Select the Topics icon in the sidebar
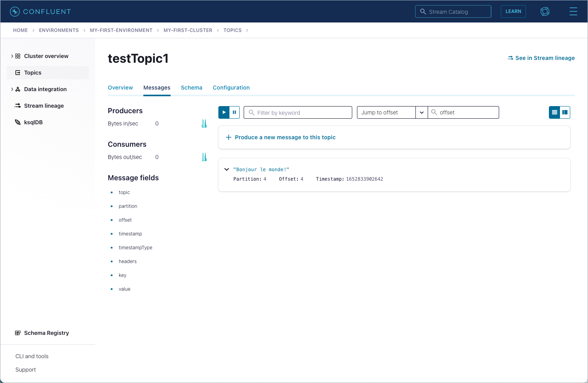Image resolution: width=588 pixels, height=383 pixels. coord(18,72)
